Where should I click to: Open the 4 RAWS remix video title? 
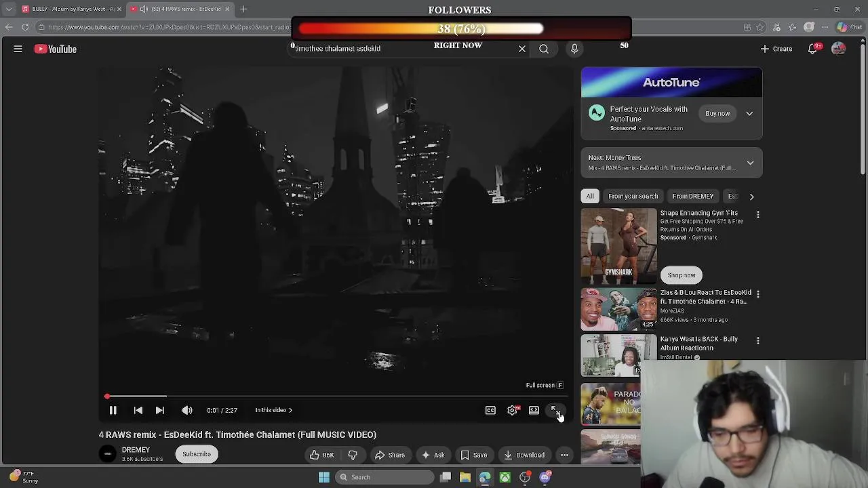click(x=237, y=434)
